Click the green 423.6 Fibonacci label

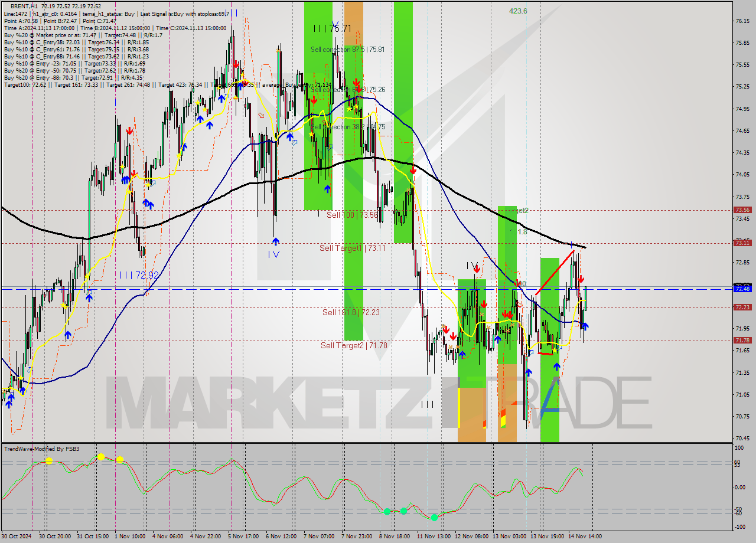click(518, 11)
